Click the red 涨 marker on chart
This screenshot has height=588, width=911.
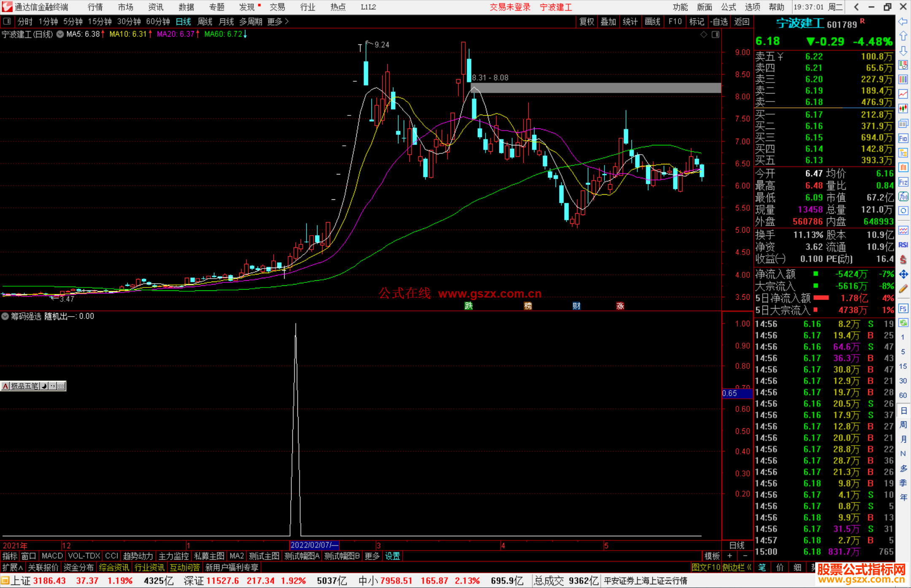tap(620, 306)
